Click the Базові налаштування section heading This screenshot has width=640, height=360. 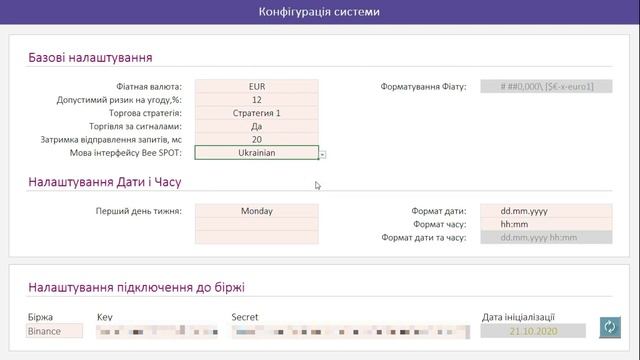pos(90,58)
